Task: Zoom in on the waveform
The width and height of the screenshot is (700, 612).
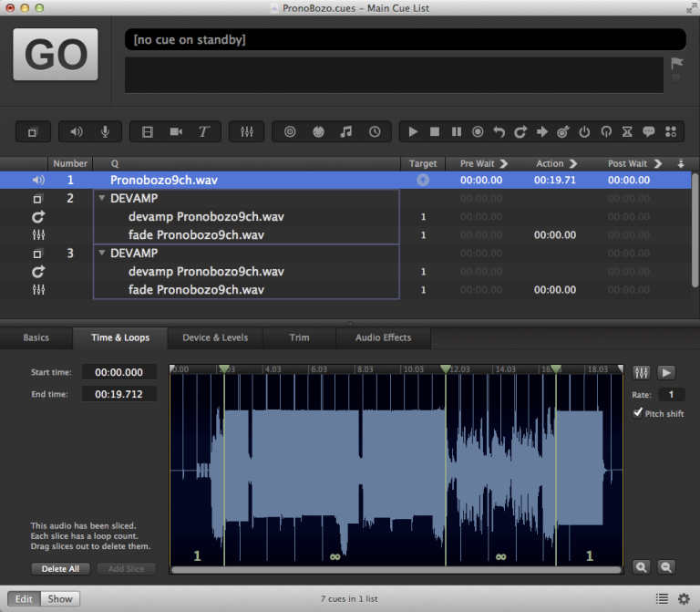Action: click(642, 566)
